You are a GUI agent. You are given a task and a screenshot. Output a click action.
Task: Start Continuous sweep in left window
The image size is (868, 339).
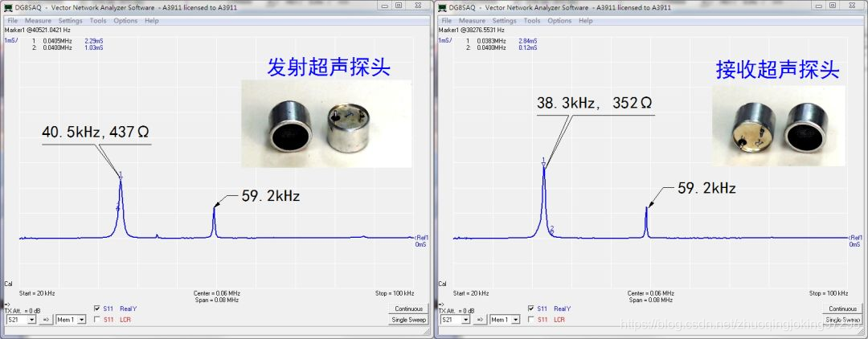(x=408, y=309)
